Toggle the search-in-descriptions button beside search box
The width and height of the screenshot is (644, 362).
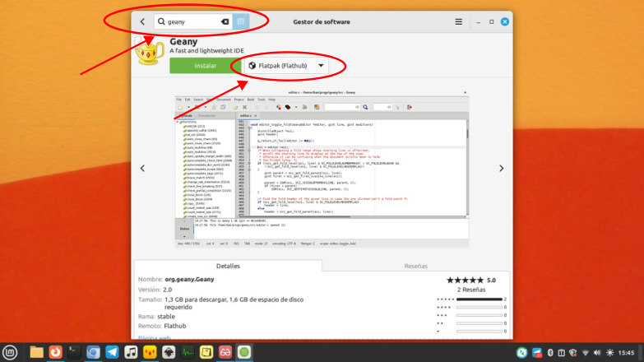(241, 21)
